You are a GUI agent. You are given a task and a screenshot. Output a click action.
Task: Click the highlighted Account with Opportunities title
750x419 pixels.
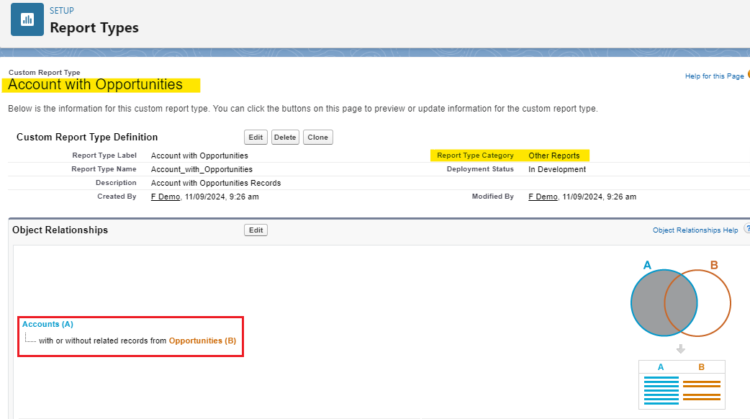(x=95, y=85)
